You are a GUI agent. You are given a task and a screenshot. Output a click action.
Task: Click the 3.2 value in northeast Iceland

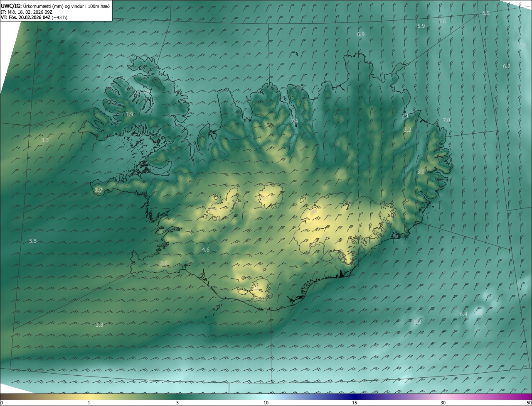[407, 130]
